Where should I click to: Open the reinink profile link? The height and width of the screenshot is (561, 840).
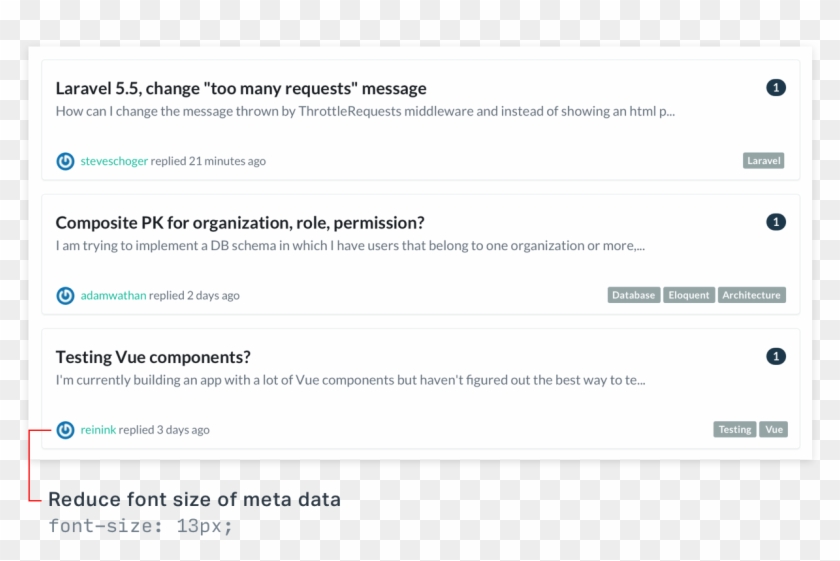tap(98, 430)
